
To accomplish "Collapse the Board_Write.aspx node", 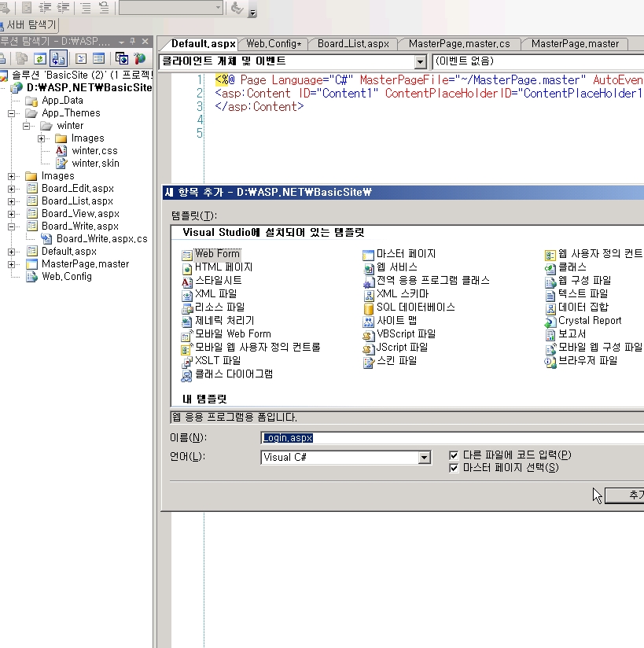I will point(12,226).
